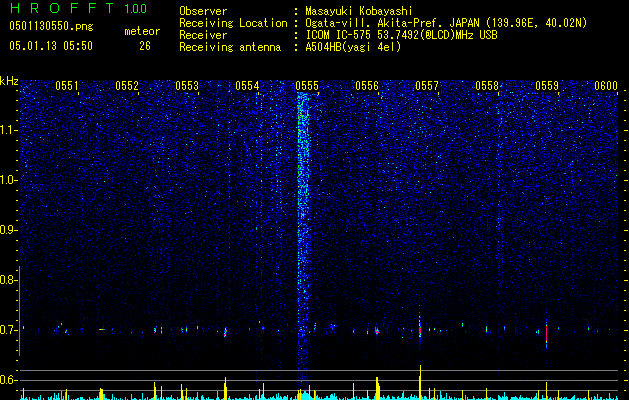Click the HROFFT 1.0.0 title text
Image resolution: width=629 pixels, height=400 pixels.
78,8
